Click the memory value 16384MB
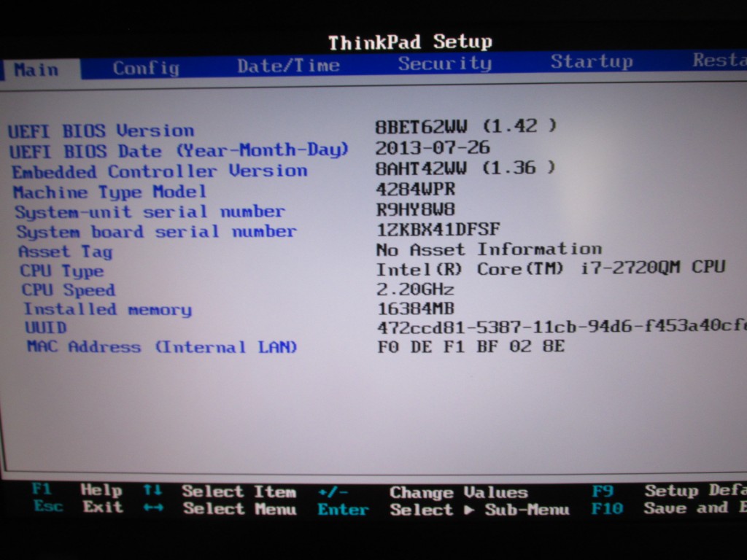This screenshot has height=560, width=747. tap(416, 308)
